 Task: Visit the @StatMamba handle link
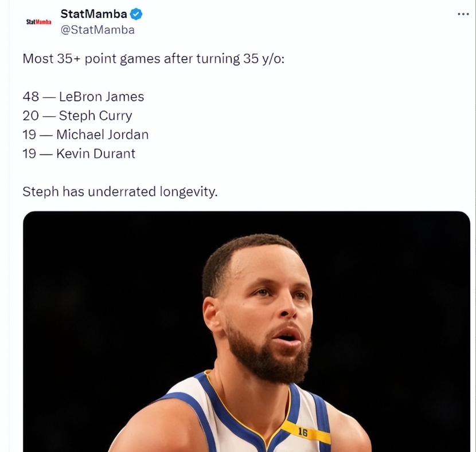(97, 30)
